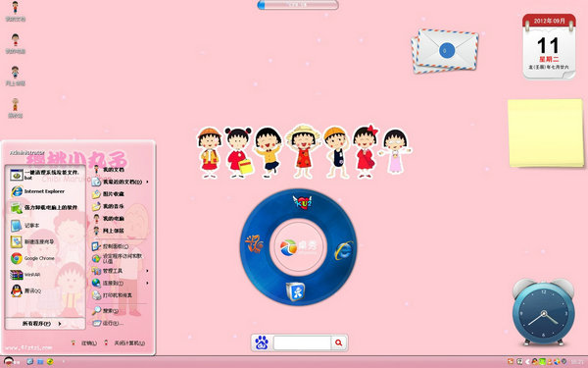Focus the Baidu search text field
588x368 pixels.
point(302,342)
